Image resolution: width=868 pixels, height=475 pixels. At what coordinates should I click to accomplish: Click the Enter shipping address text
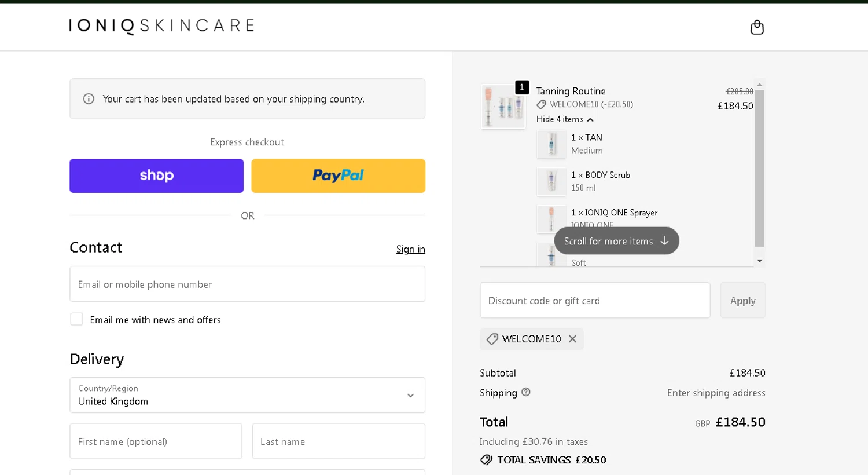coord(716,393)
